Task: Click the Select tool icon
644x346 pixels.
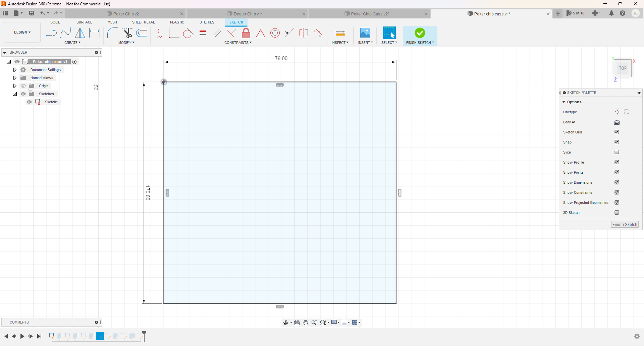Action: [389, 33]
